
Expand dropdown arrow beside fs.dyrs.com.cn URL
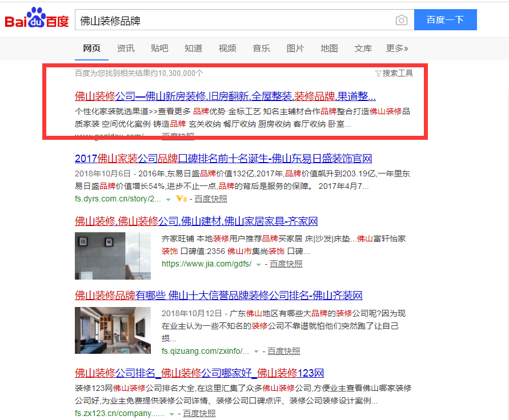(x=168, y=200)
